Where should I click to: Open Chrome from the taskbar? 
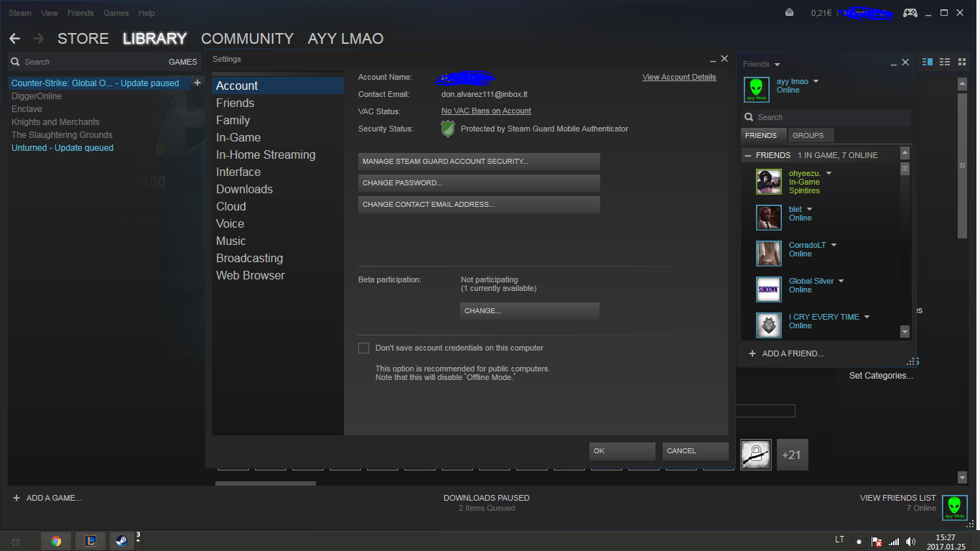(56, 541)
